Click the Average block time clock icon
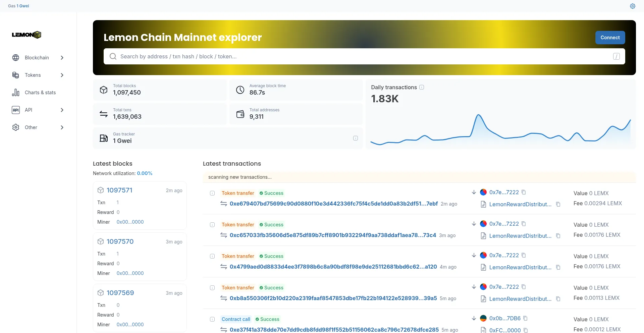Viewport: 644px width, 333px height. point(240,90)
